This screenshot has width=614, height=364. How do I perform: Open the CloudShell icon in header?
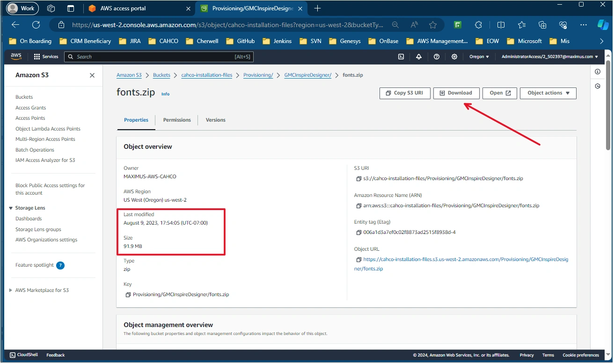[x=401, y=57]
